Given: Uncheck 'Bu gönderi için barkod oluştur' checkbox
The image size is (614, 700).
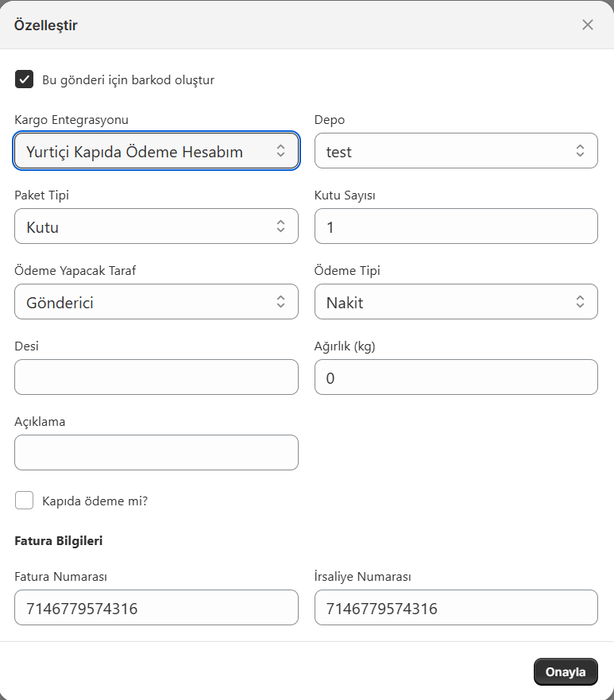Looking at the screenshot, I should 25,79.
